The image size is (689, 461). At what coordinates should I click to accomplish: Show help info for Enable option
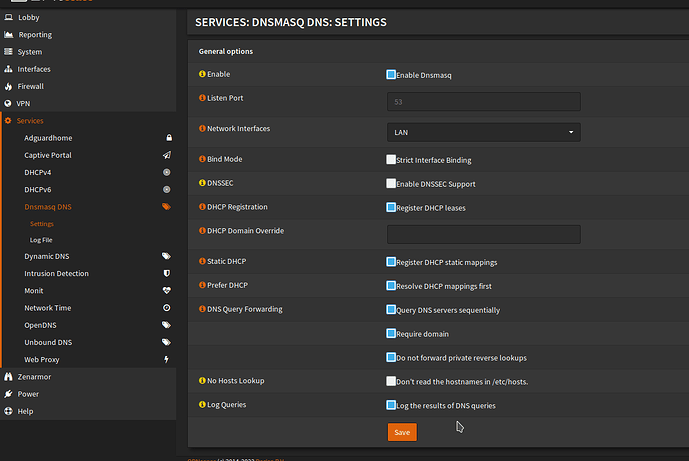202,74
